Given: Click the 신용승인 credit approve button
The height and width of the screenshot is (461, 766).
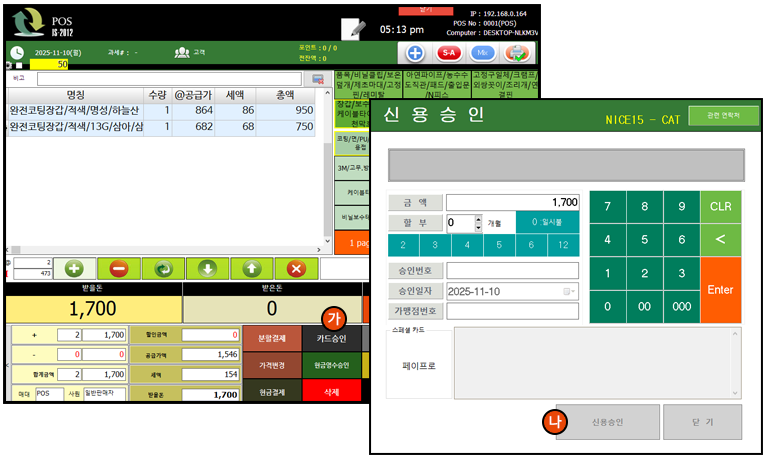Looking at the screenshot, I should (x=608, y=422).
